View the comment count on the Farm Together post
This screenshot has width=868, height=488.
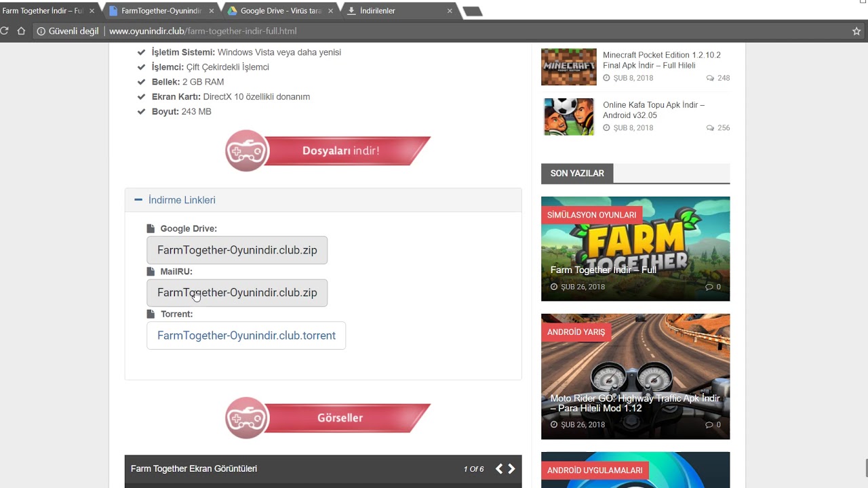pos(713,287)
